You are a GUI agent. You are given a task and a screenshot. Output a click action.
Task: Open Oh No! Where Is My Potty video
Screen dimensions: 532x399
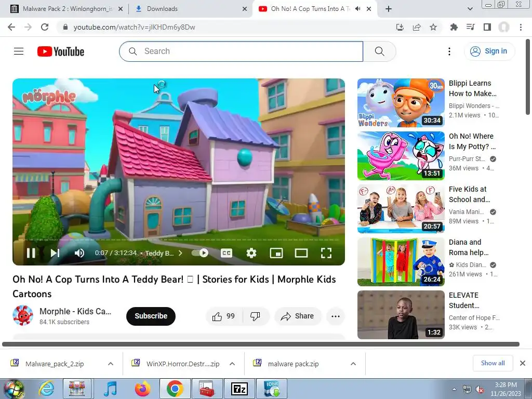[401, 156]
